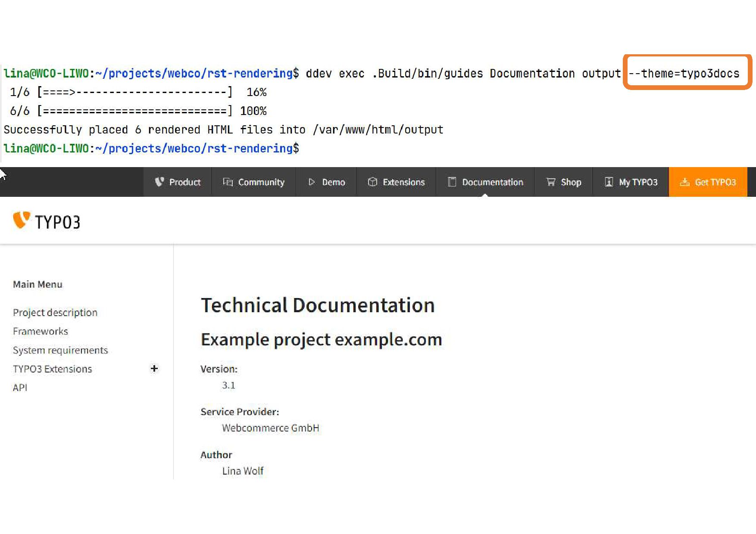
Task: Click the version value 3.1
Action: pos(228,385)
